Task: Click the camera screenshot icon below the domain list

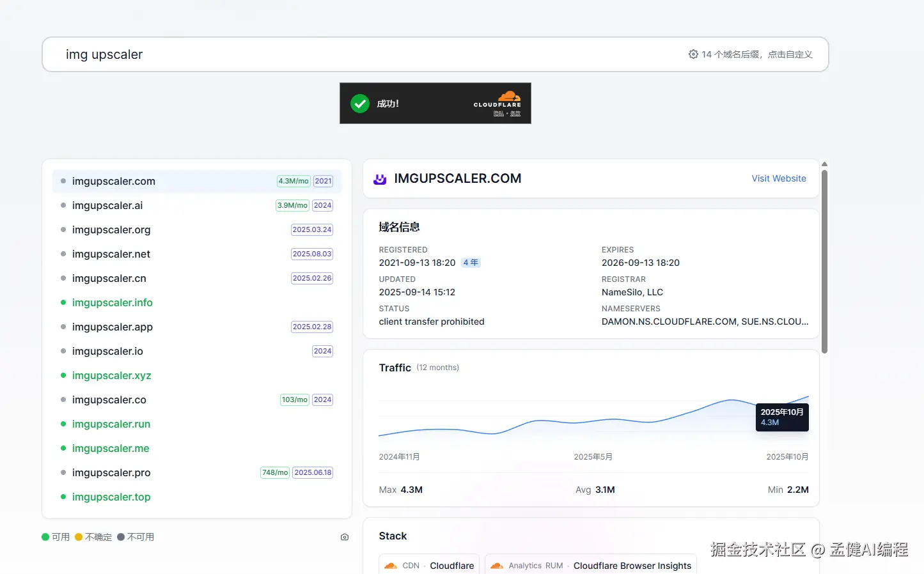Action: coord(345,537)
